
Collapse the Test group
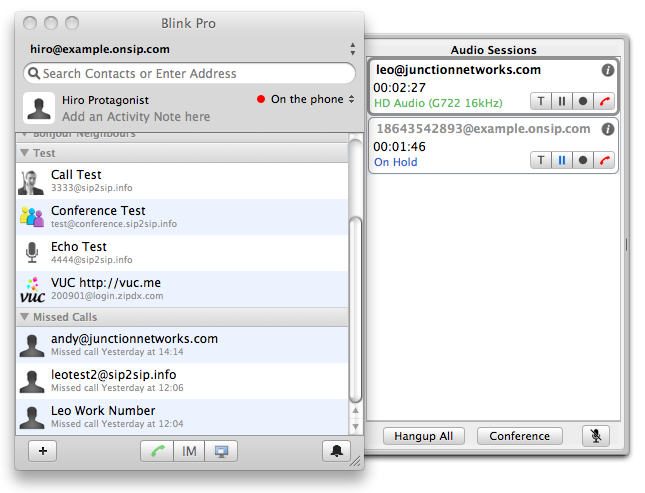pos(24,153)
